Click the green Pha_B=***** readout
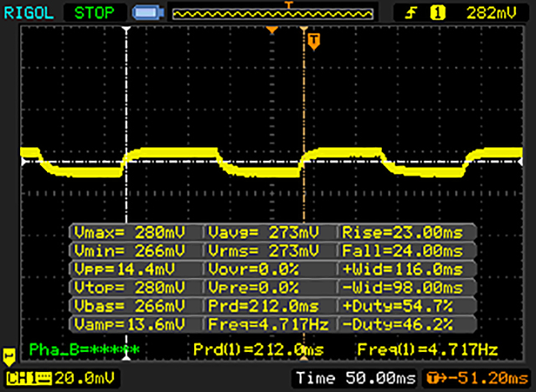Image resolution: width=536 pixels, height=392 pixels. [x=85, y=349]
